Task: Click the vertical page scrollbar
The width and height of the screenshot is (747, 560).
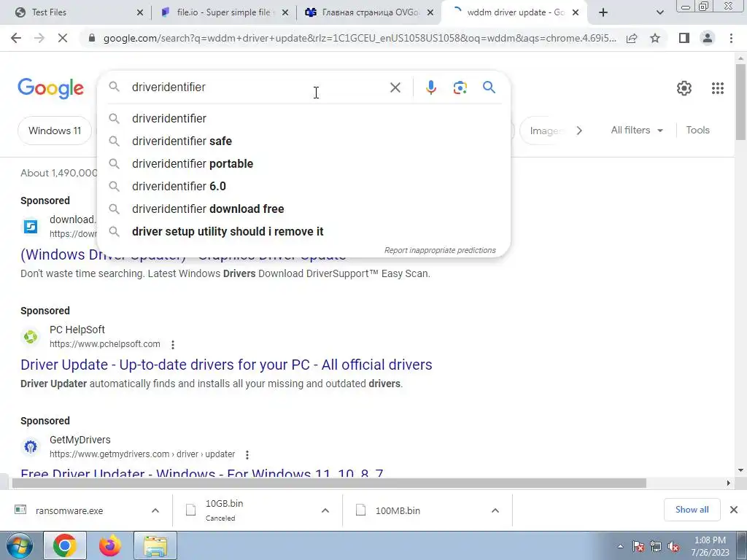Action: 740,102
